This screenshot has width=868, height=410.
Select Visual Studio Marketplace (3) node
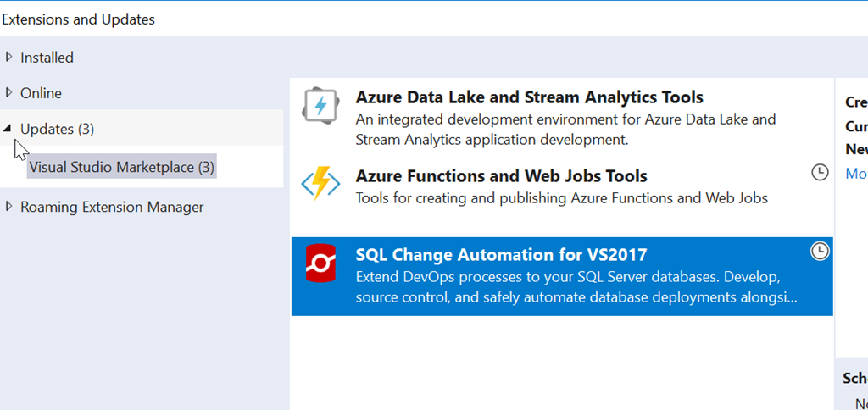121,168
